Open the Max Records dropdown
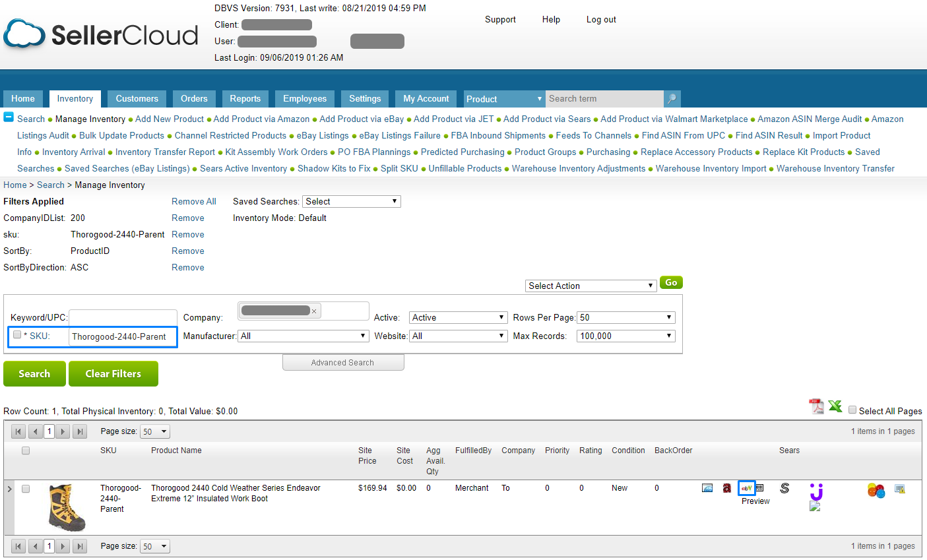 tap(626, 336)
